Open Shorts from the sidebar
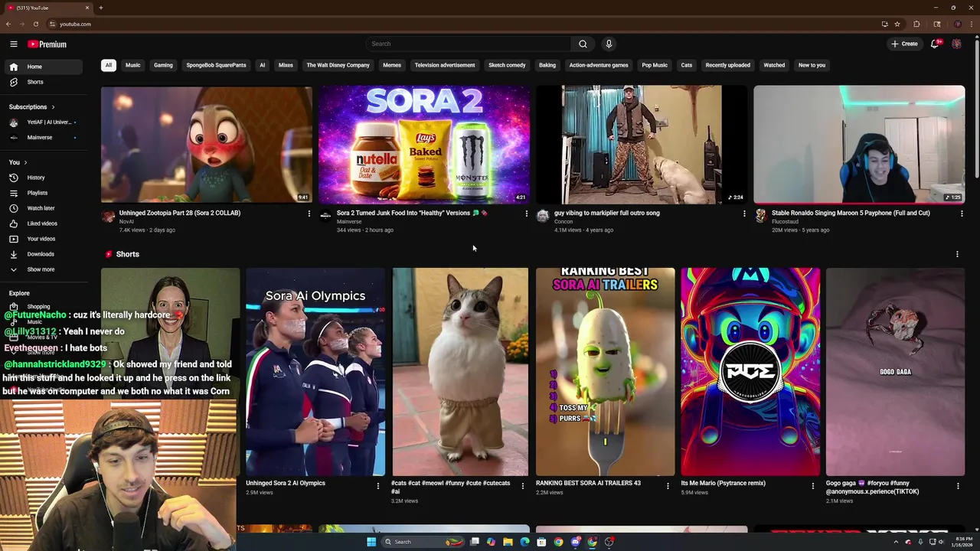The width and height of the screenshot is (980, 551). click(42, 82)
